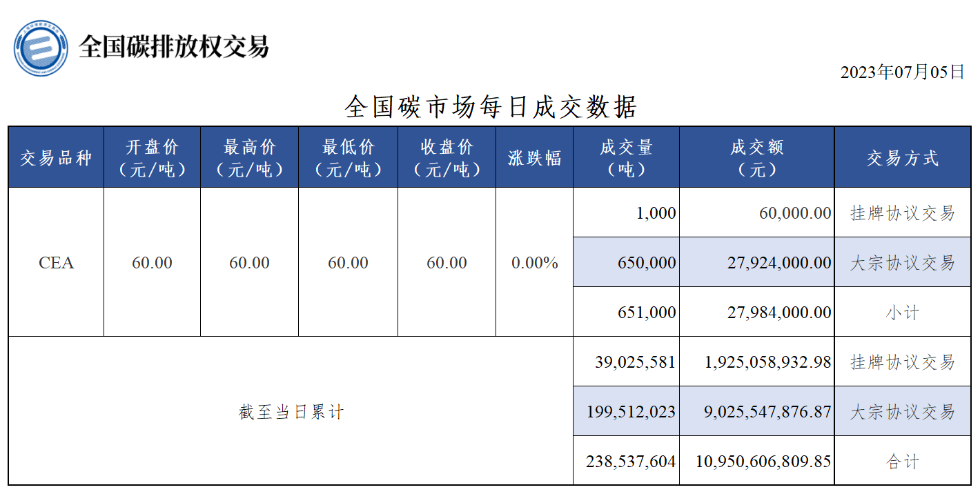Select the 39,025,581 cumulative volume
The image size is (980, 494).
(x=627, y=362)
